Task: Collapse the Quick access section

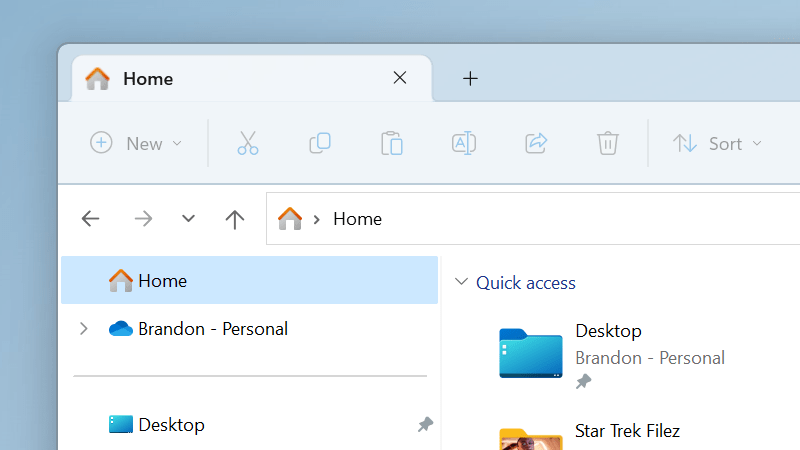Action: coord(461,282)
